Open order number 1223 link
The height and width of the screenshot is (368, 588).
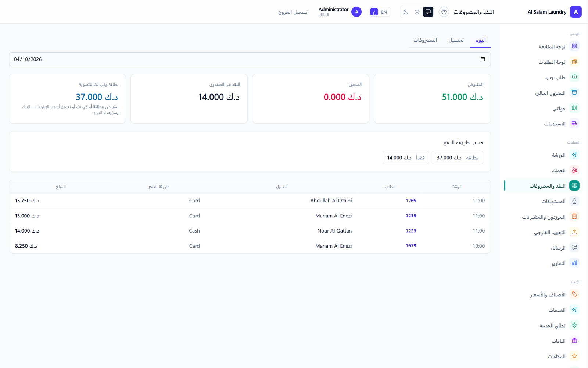pyautogui.click(x=411, y=231)
